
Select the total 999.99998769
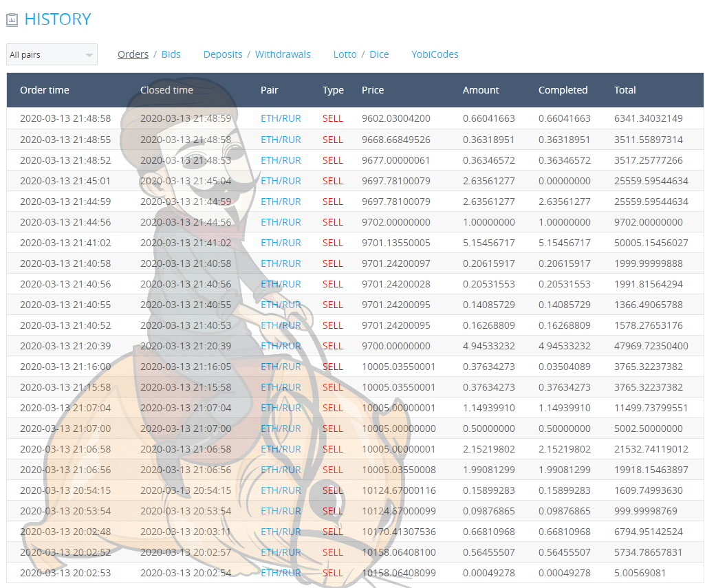click(646, 511)
